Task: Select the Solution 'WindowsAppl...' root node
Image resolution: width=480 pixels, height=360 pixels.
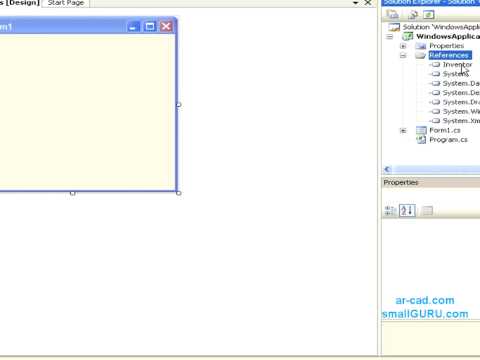Action: (x=441, y=27)
